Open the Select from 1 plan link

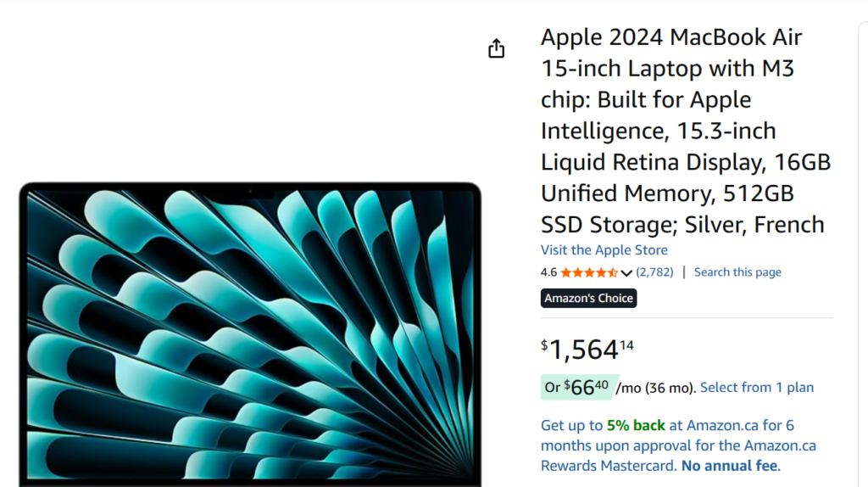click(756, 388)
